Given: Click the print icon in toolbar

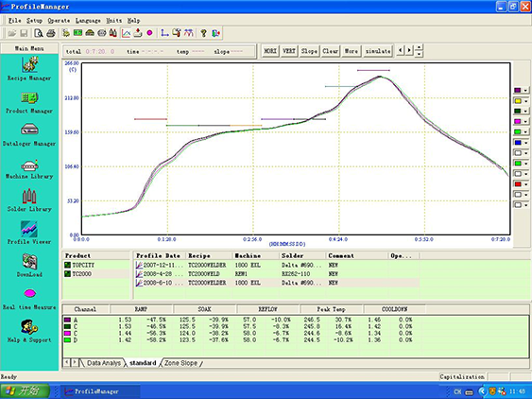Looking at the screenshot, I should click(51, 33).
